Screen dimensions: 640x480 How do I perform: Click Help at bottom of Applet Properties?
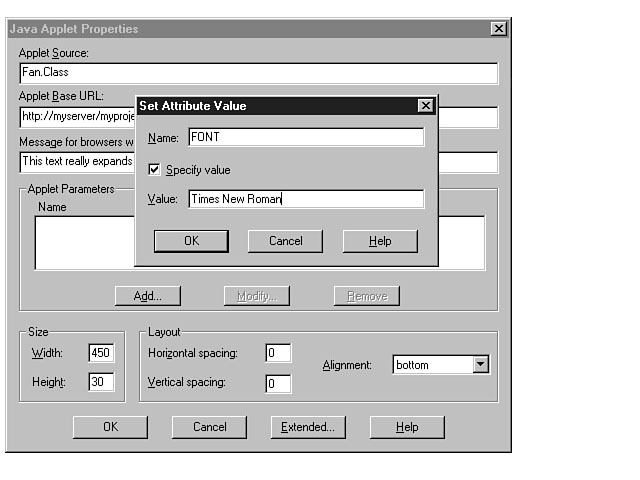pos(407,427)
